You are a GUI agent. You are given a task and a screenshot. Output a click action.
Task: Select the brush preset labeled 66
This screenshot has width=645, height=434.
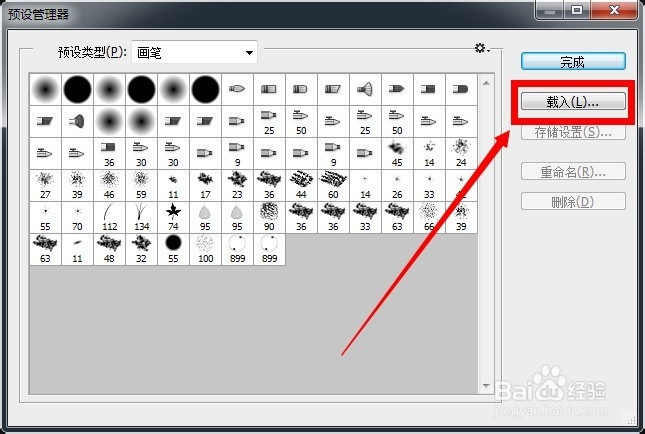(x=429, y=218)
